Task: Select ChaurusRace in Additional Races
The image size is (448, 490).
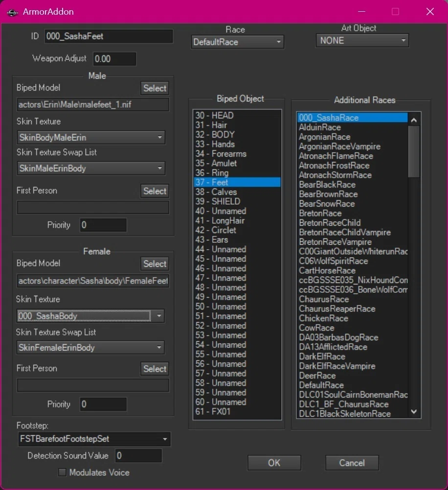Action: (x=353, y=299)
